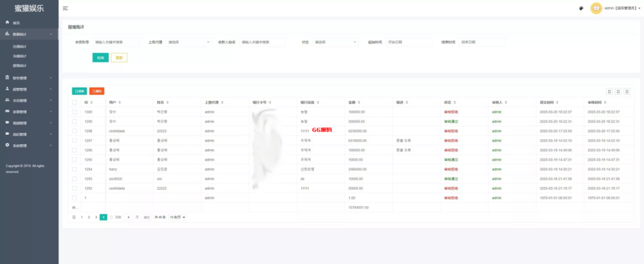Check the row with ID 1298

[74, 131]
